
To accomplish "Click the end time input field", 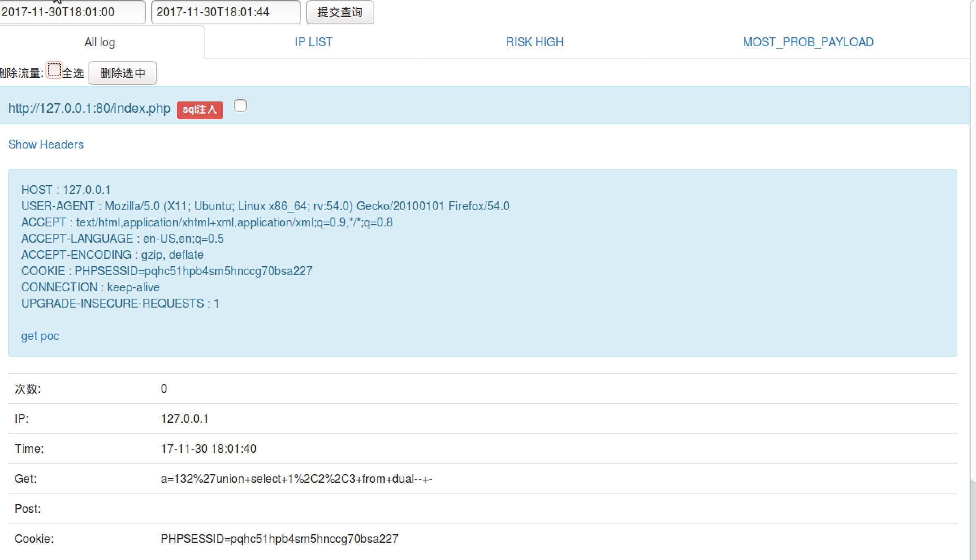I will point(225,12).
